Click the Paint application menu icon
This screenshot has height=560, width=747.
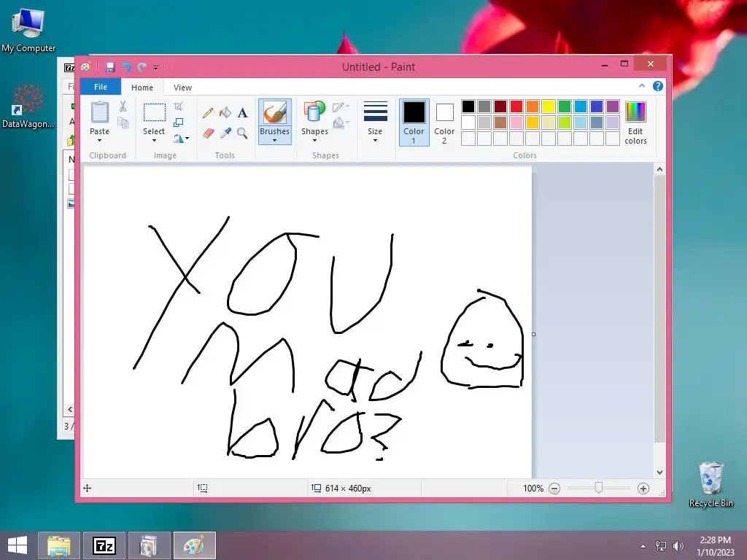[86, 67]
